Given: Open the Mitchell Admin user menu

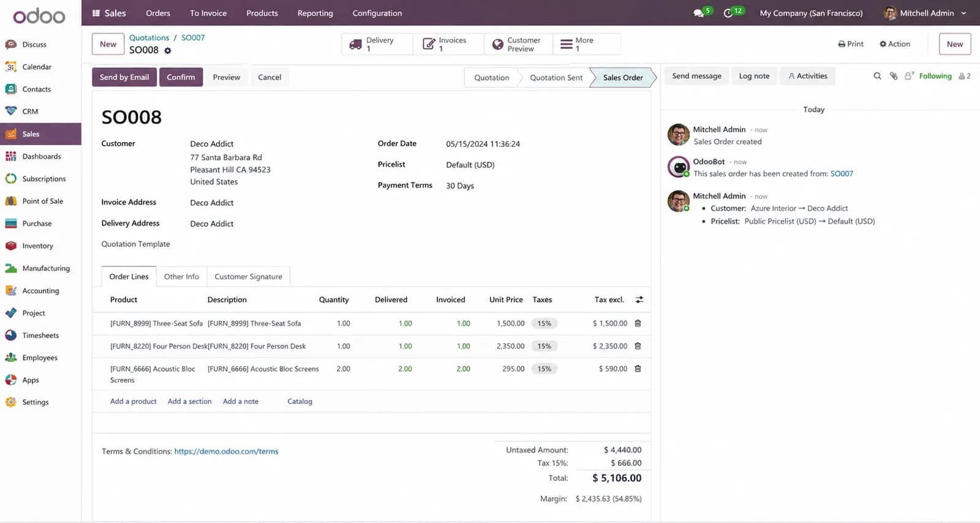Looking at the screenshot, I should tap(925, 13).
